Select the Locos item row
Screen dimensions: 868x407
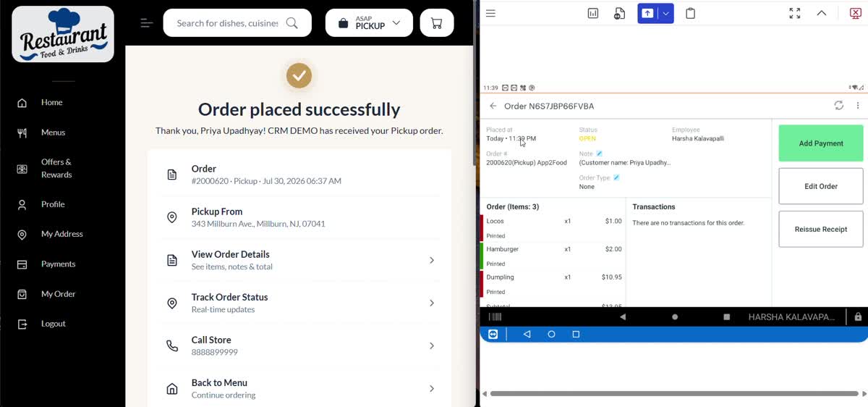(x=553, y=228)
